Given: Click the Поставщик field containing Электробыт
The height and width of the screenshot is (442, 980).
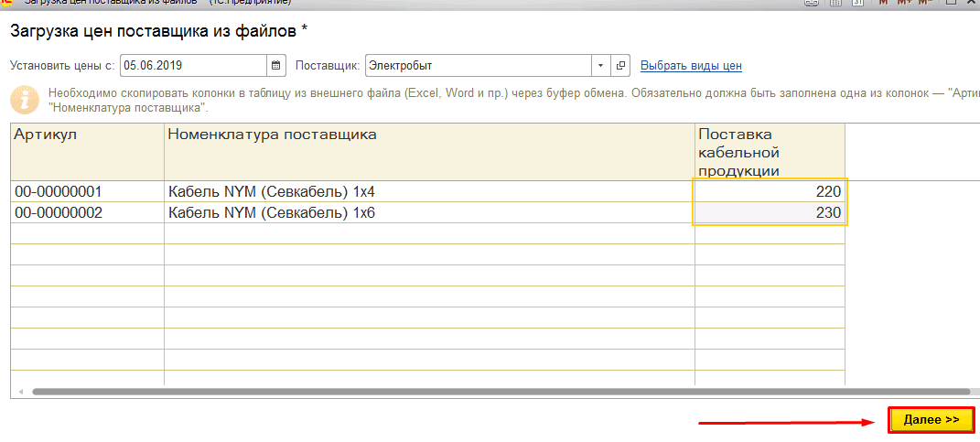Looking at the screenshot, I should coord(478,66).
